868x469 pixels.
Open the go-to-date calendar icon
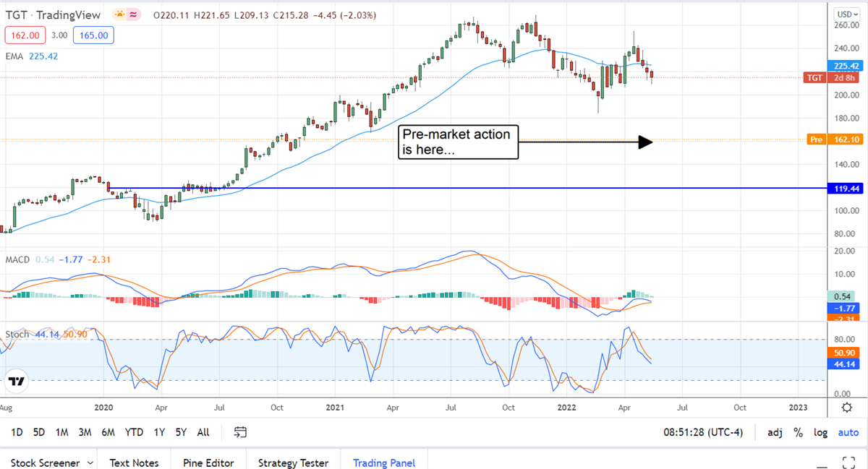pyautogui.click(x=240, y=432)
